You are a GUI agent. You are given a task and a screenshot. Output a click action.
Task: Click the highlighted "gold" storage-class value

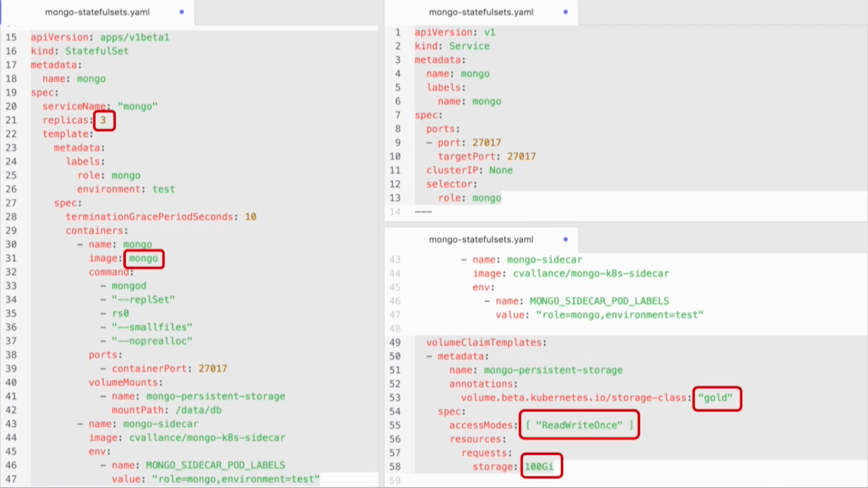pyautogui.click(x=716, y=398)
